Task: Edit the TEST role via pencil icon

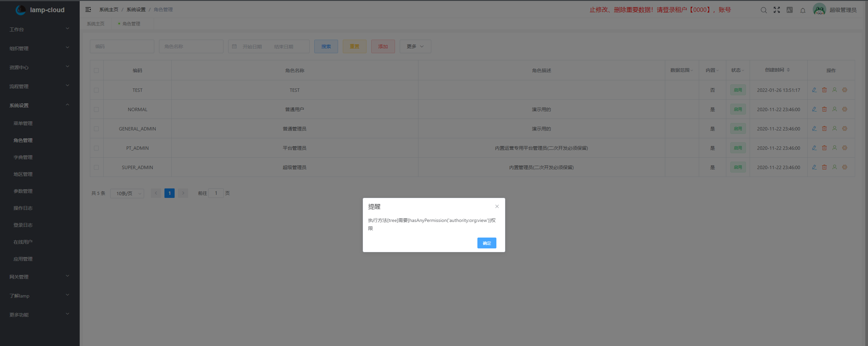Action: pyautogui.click(x=814, y=90)
